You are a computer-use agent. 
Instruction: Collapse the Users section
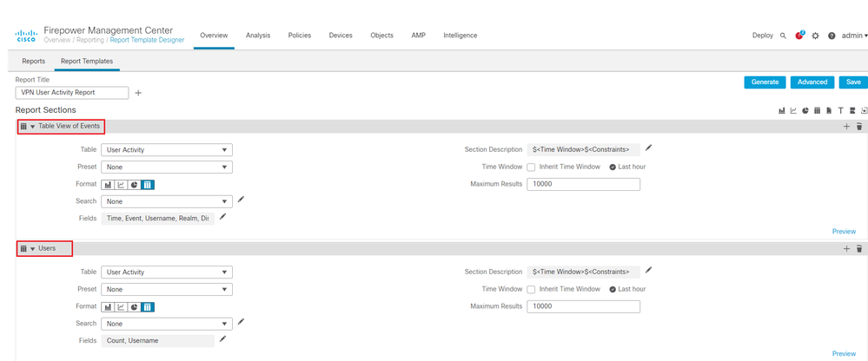[x=33, y=249]
